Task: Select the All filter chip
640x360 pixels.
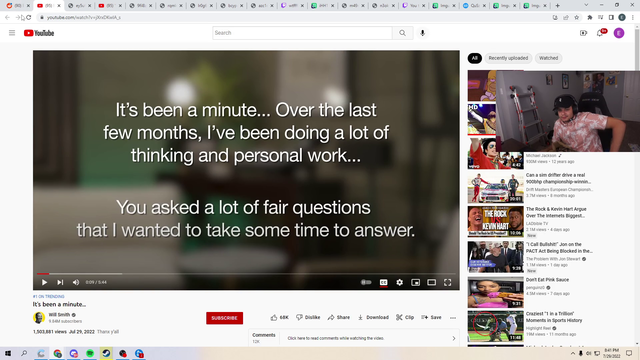Action: click(x=474, y=58)
